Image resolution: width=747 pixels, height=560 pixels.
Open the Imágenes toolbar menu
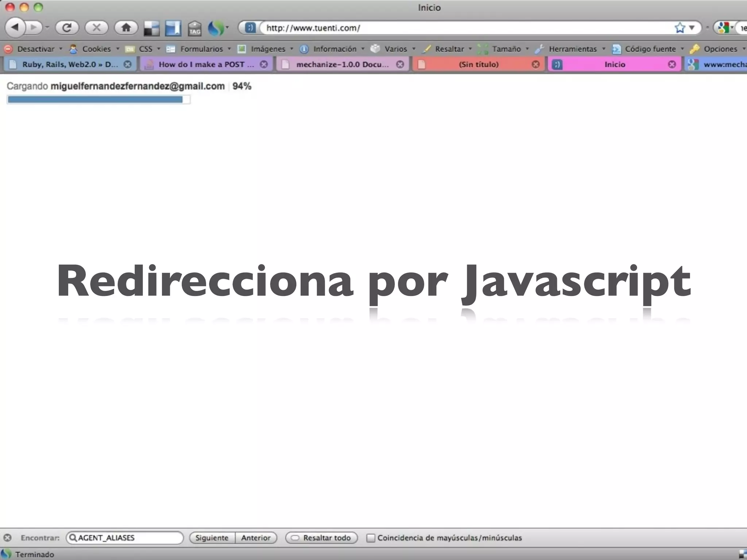tap(265, 49)
